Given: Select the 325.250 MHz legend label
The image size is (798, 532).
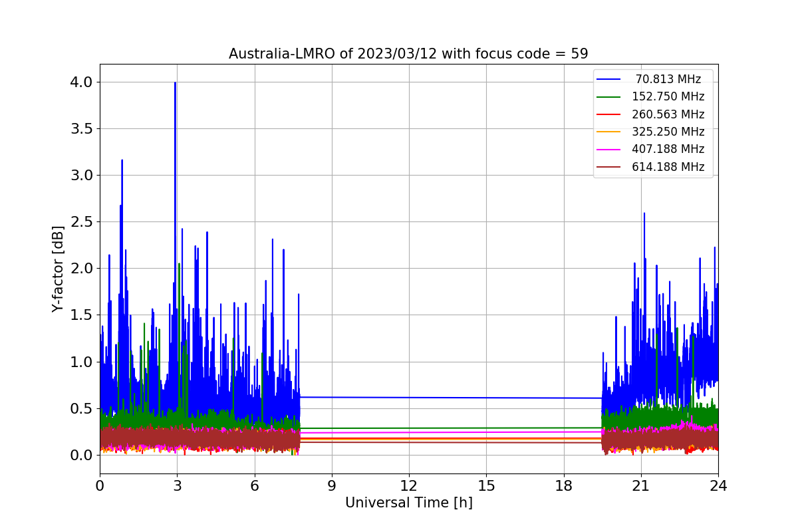Looking at the screenshot, I should (x=668, y=132).
